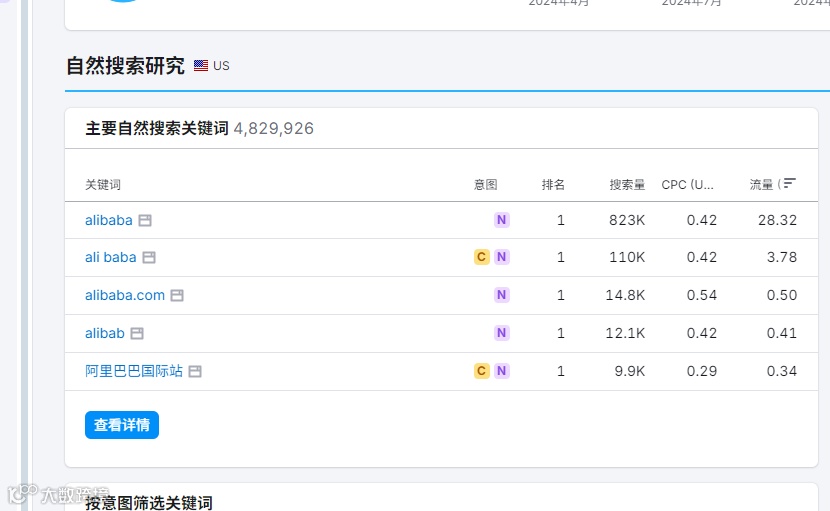Click N intent badge in 阿里巴巴国际站 row
The image size is (830, 511).
tap(501, 371)
